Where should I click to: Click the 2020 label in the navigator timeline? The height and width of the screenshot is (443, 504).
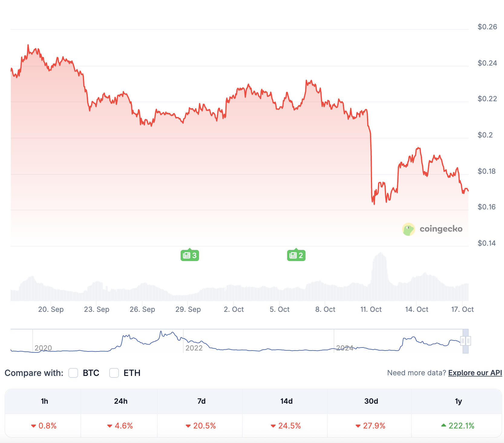pos(43,348)
